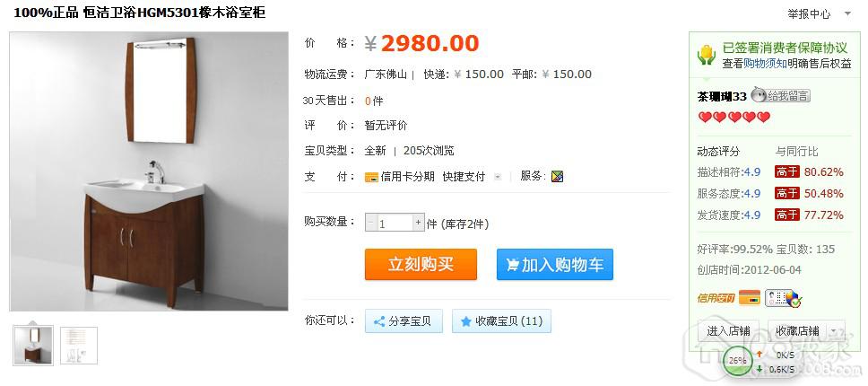This screenshot has height=386, width=868.
Task: Click 立刻购买 buy now button
Action: pos(421,265)
